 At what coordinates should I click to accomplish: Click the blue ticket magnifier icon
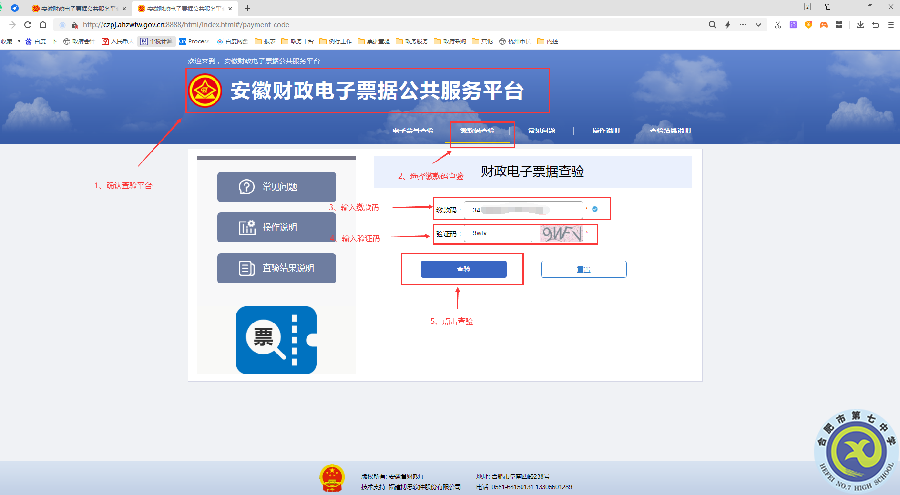[275, 339]
